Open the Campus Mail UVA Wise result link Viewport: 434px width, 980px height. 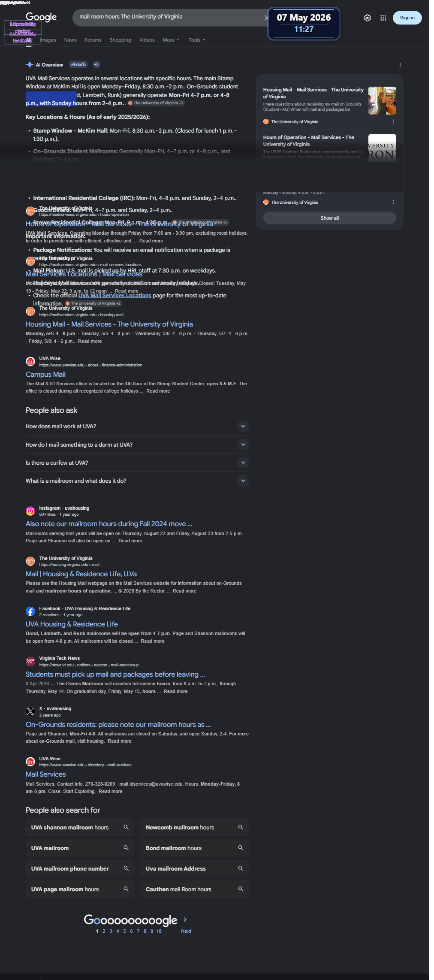point(45,374)
